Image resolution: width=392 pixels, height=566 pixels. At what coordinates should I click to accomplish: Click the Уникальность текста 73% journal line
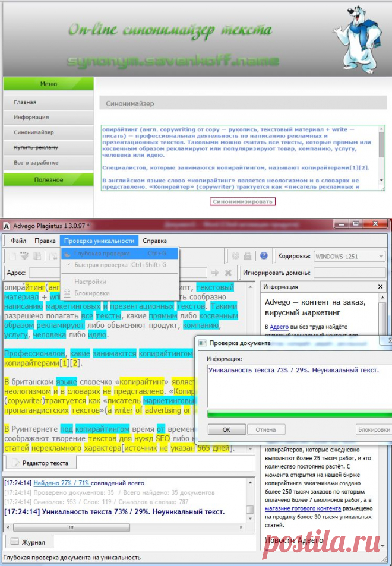(115, 511)
